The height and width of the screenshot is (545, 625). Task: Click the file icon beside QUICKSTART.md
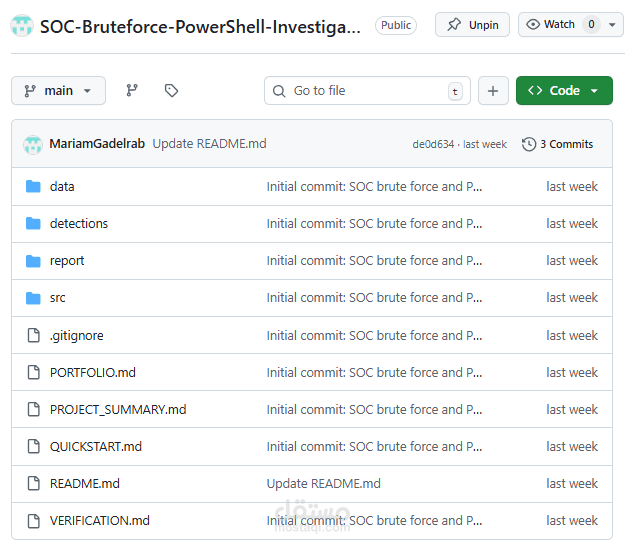33,447
